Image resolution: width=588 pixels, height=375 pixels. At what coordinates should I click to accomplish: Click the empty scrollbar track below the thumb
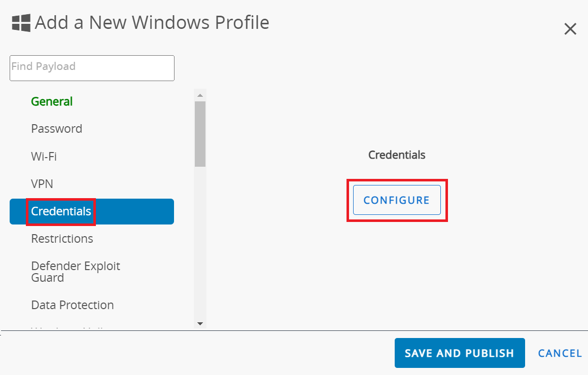[200, 243]
